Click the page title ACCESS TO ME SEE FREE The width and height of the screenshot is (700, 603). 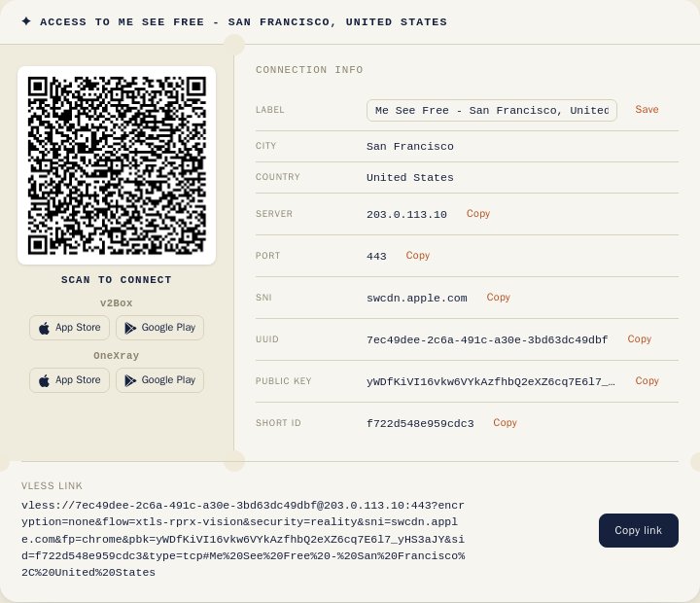[243, 22]
